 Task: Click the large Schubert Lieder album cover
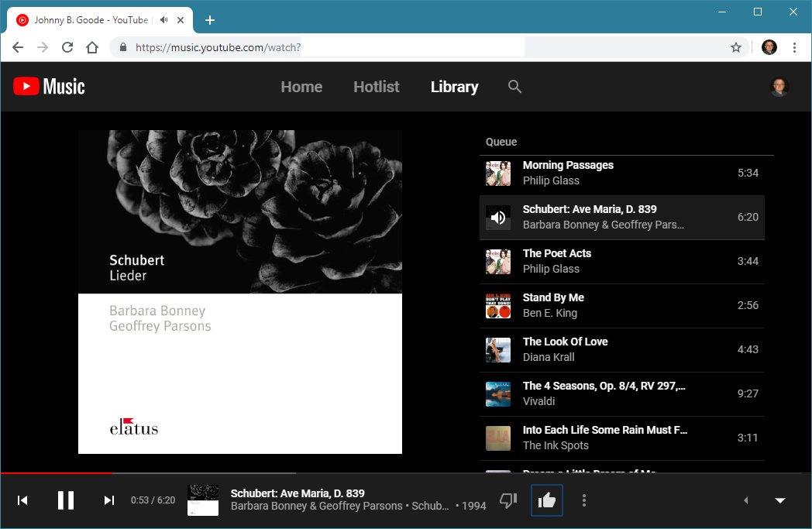(x=239, y=292)
